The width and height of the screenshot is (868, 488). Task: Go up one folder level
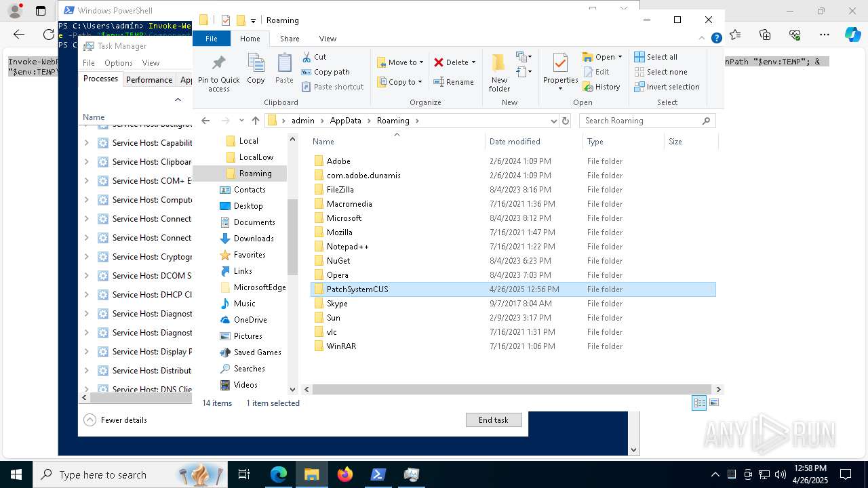(256, 121)
